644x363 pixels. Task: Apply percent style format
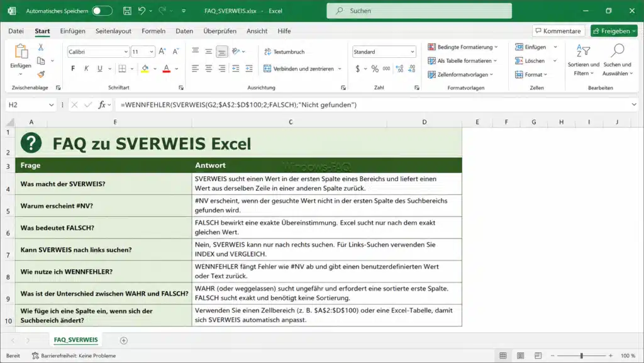click(x=375, y=69)
